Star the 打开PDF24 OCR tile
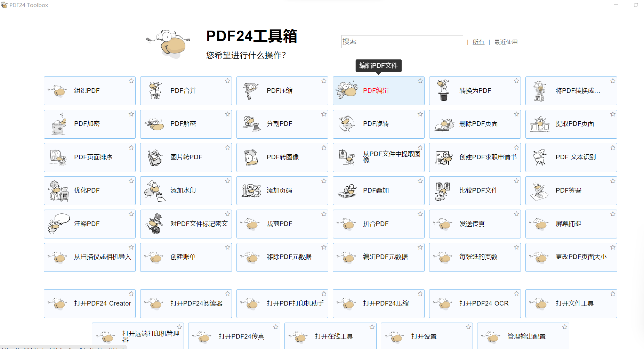 [x=516, y=294]
